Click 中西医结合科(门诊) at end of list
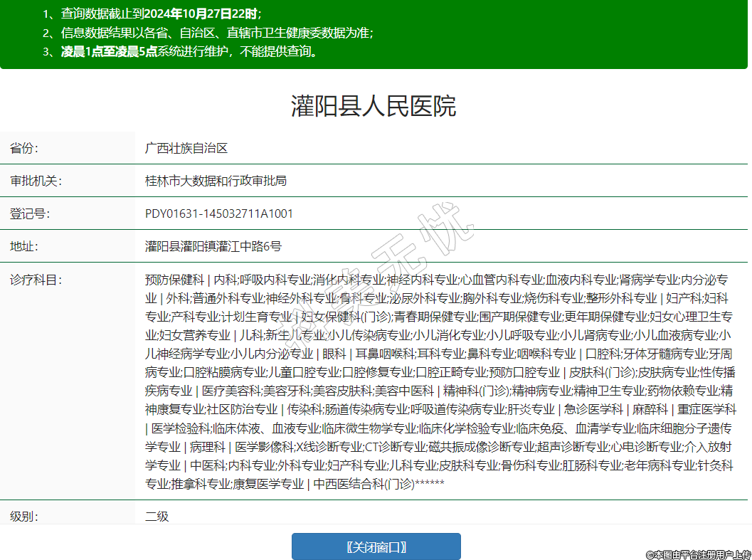This screenshot has height=560, width=752. pos(363,484)
